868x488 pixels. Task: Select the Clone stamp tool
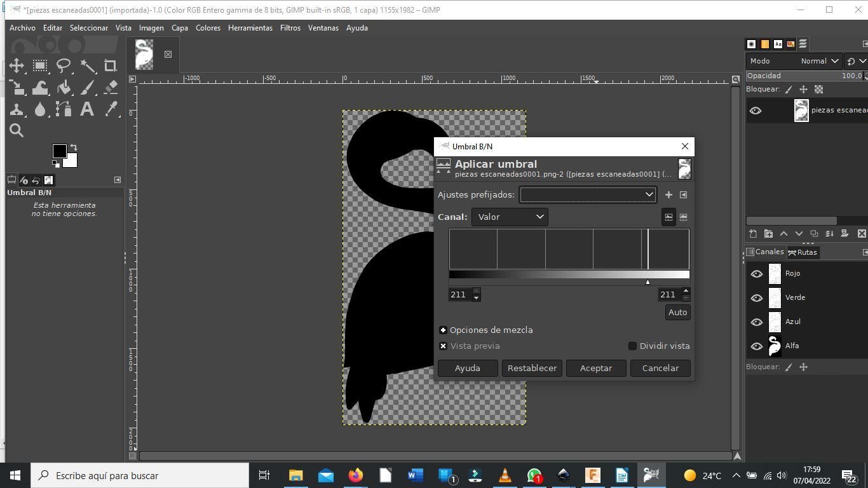click(x=17, y=109)
